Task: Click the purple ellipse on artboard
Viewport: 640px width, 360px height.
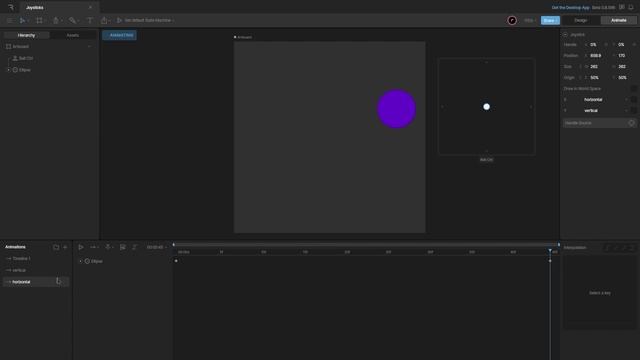Action: [396, 109]
